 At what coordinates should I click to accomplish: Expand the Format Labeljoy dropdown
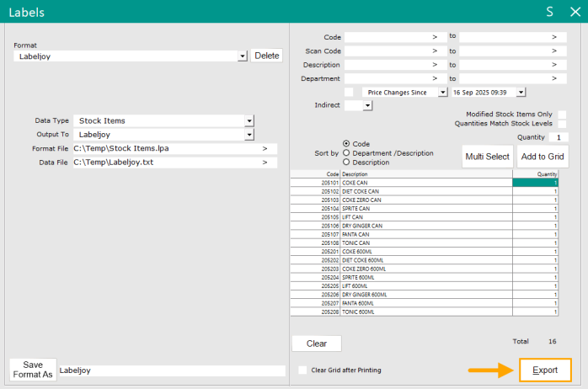[x=243, y=56]
